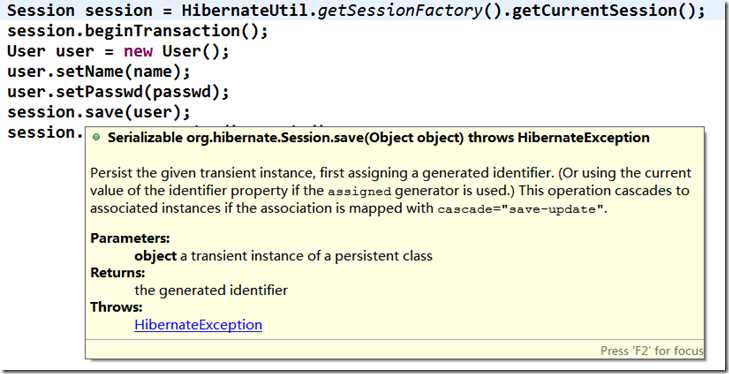Click the green method icon in tooltip header

tap(96, 138)
